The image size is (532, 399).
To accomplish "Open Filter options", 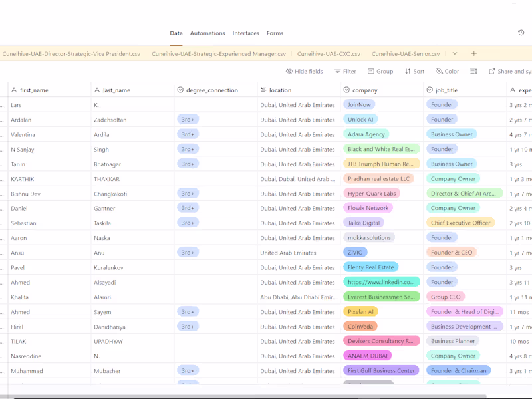I will pos(345,71).
